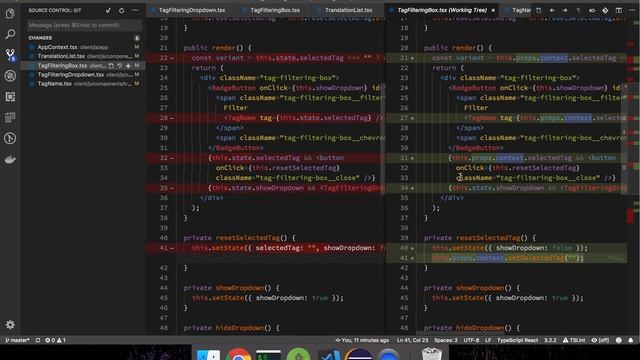This screenshot has height=360, width=640.
Task: Commit changes with the checkmark icon
Action: click(x=108, y=10)
